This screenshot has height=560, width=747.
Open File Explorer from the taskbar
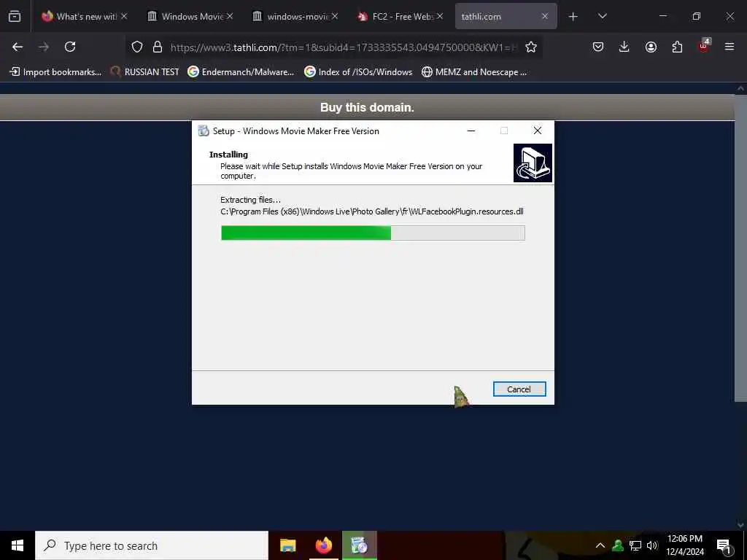pos(287,545)
